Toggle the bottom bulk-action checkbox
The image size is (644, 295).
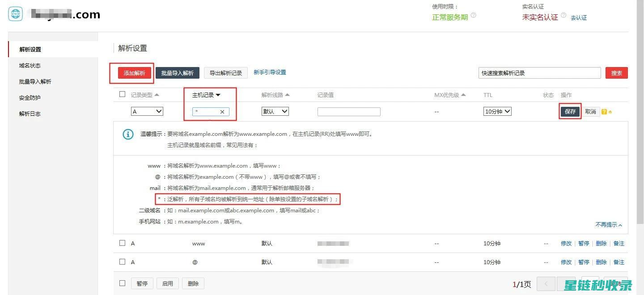coord(123,283)
